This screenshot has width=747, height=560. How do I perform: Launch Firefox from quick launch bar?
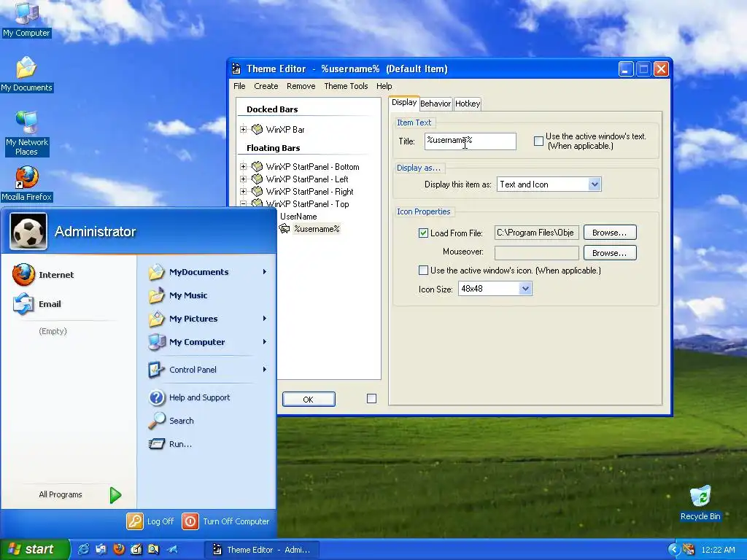119,550
